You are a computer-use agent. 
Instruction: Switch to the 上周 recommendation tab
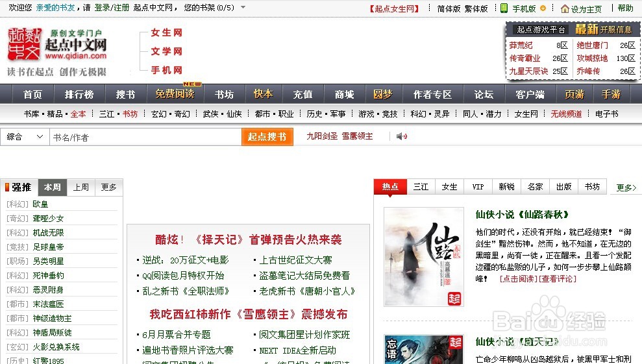(81, 187)
